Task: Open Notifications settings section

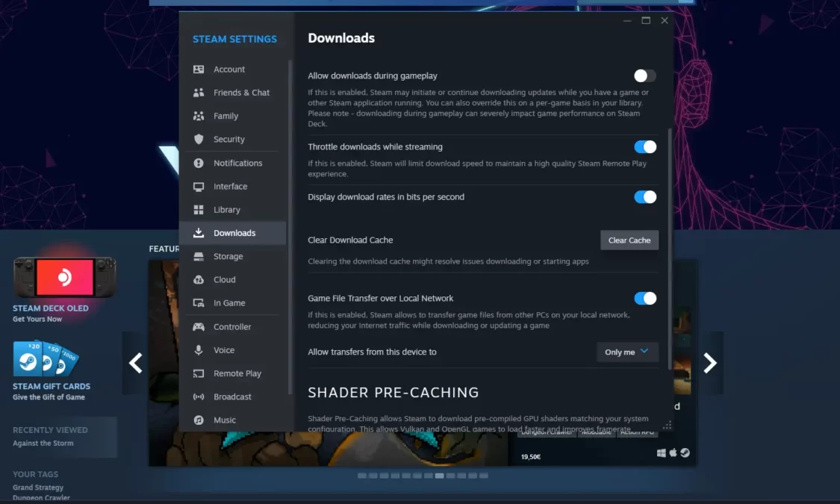Action: click(232, 163)
